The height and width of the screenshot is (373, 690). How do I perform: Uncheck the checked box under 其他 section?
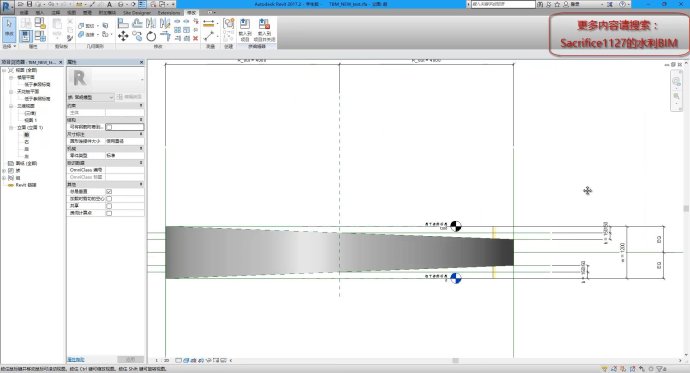(109, 192)
